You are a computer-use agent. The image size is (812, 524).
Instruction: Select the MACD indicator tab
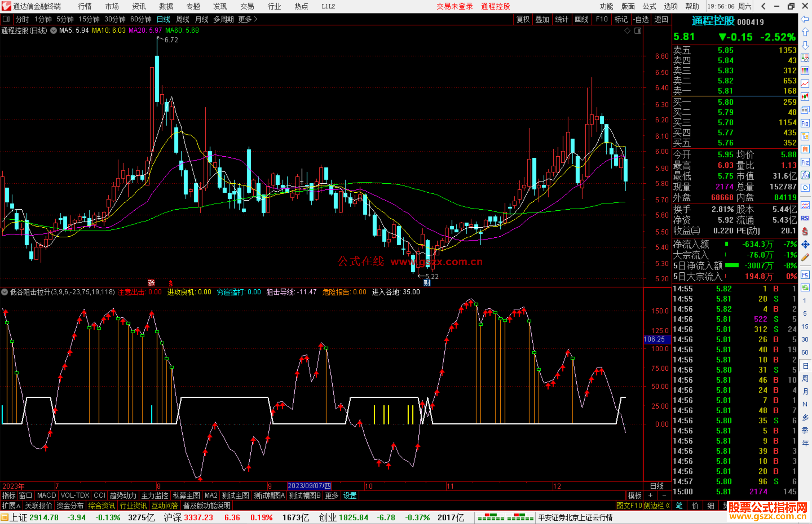[x=47, y=495]
